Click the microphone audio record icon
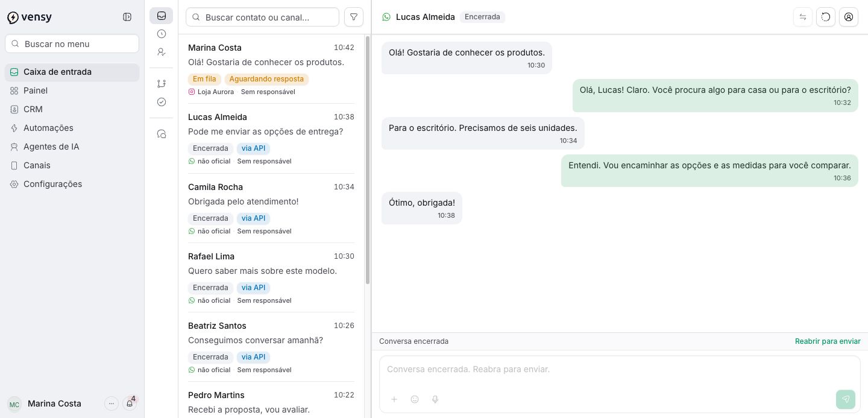Screen dimensions: 868x418 (435, 399)
